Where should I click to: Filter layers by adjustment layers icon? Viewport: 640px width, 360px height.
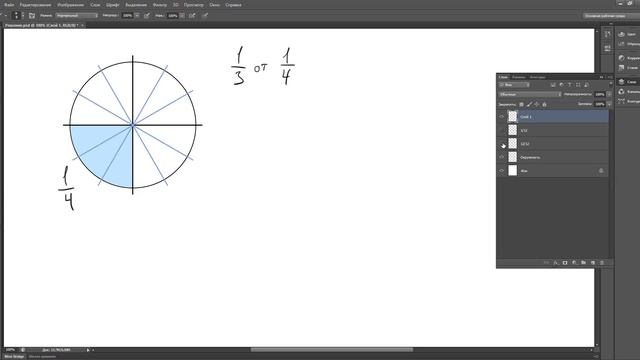click(x=562, y=85)
